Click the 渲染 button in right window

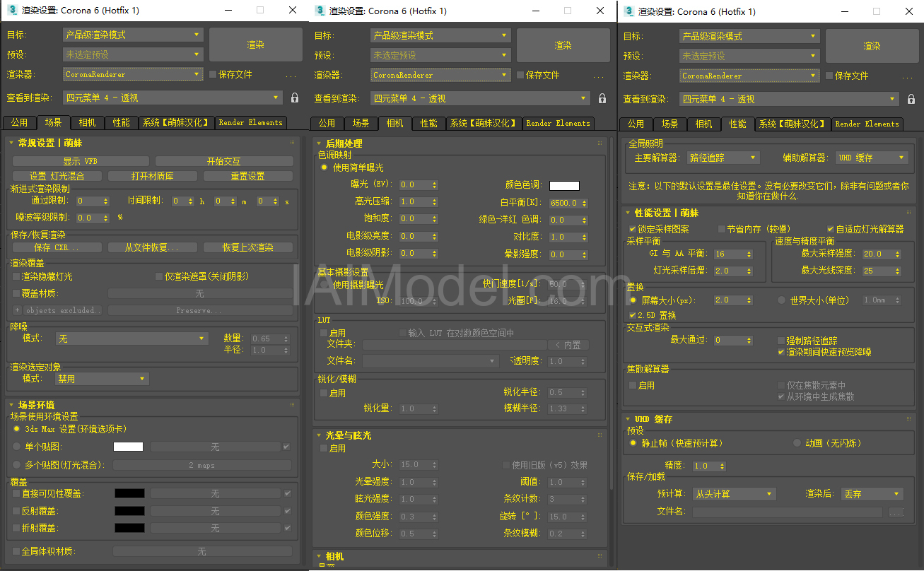(872, 46)
